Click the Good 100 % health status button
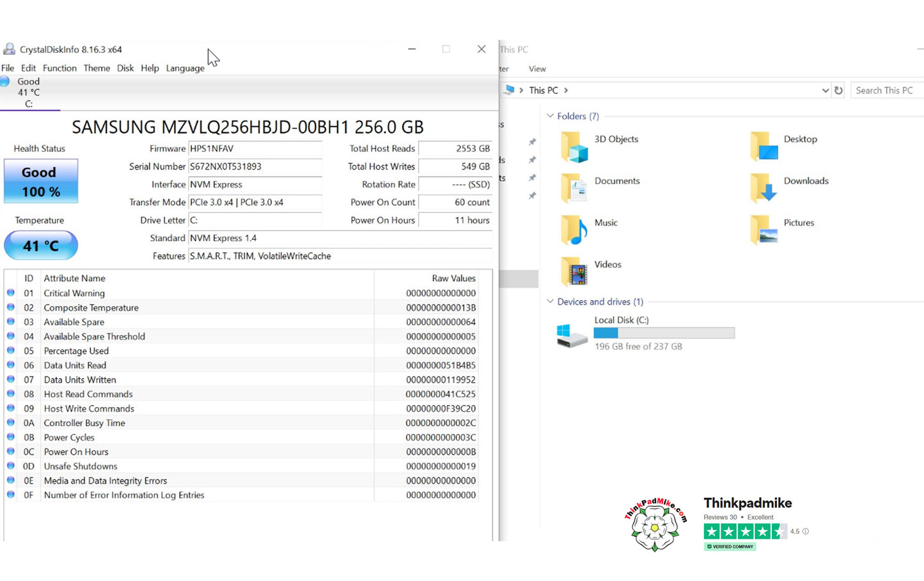Image resolution: width=924 pixels, height=581 pixels. 41,181
